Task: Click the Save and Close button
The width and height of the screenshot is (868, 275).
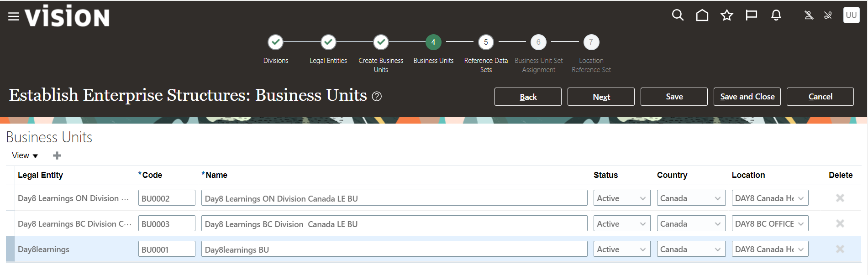Action: 747,97
